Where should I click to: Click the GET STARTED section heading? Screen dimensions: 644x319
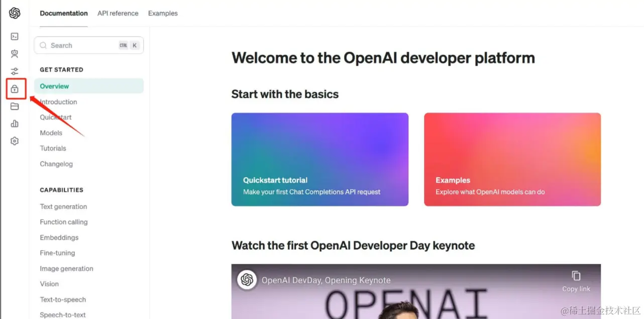coord(61,70)
